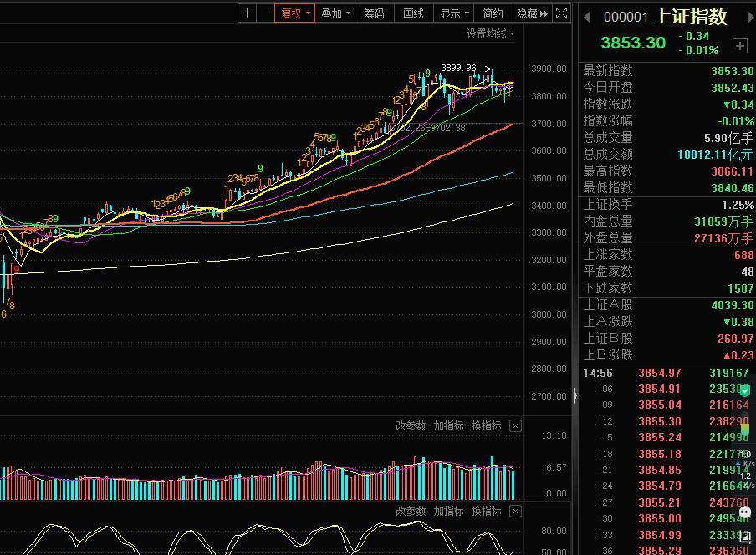This screenshot has width=756, height=555.
Task: Toggle fullscreen chart icon
Action: pyautogui.click(x=562, y=13)
